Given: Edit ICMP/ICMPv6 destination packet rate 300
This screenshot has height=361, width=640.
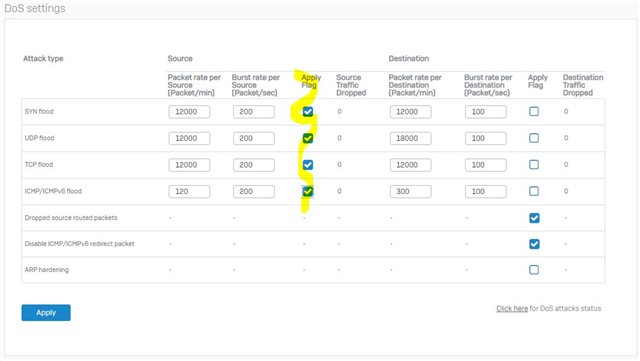Looking at the screenshot, I should [x=411, y=191].
